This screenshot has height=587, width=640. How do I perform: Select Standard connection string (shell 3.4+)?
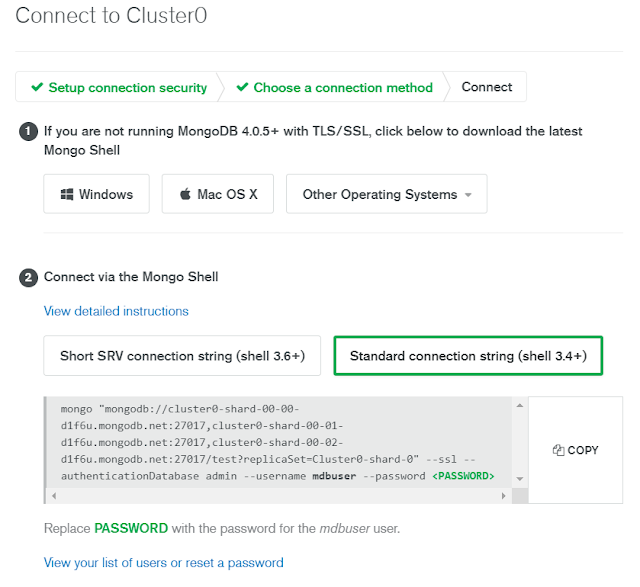(x=468, y=356)
